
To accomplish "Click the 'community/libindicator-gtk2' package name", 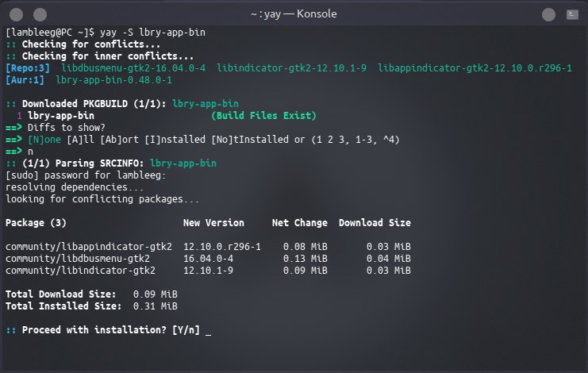I will [x=80, y=271].
